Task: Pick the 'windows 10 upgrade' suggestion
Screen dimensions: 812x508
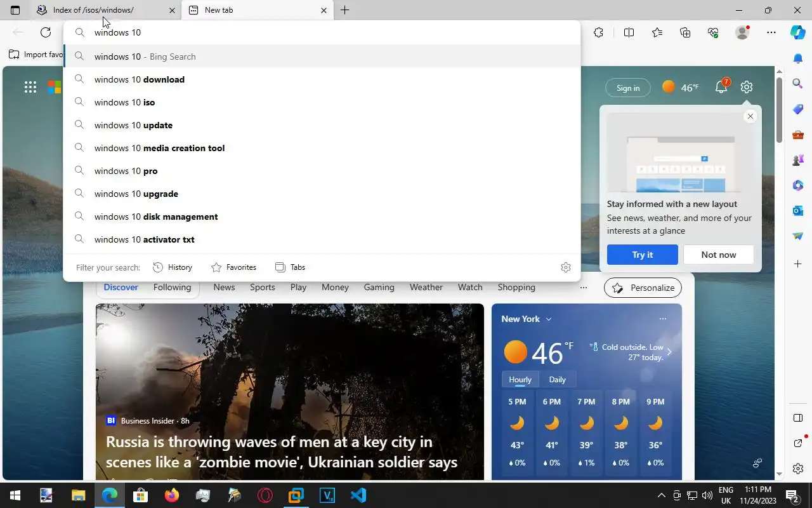Action: [x=322, y=194]
